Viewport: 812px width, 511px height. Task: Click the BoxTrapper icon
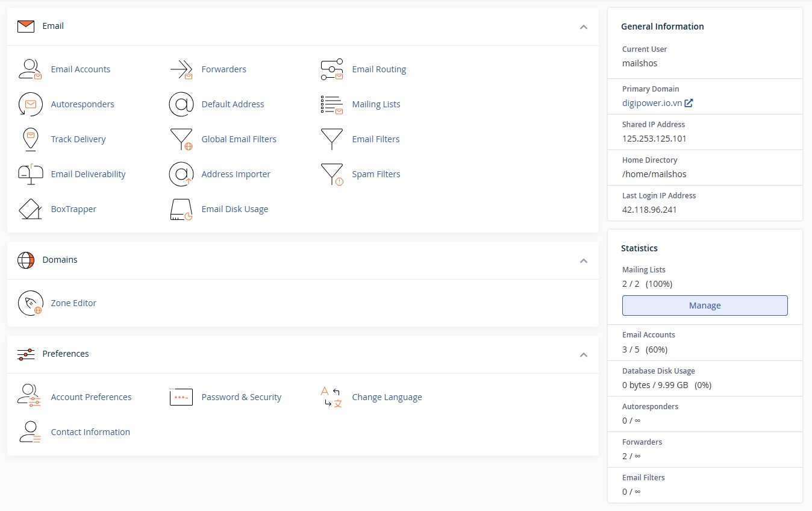coord(30,209)
